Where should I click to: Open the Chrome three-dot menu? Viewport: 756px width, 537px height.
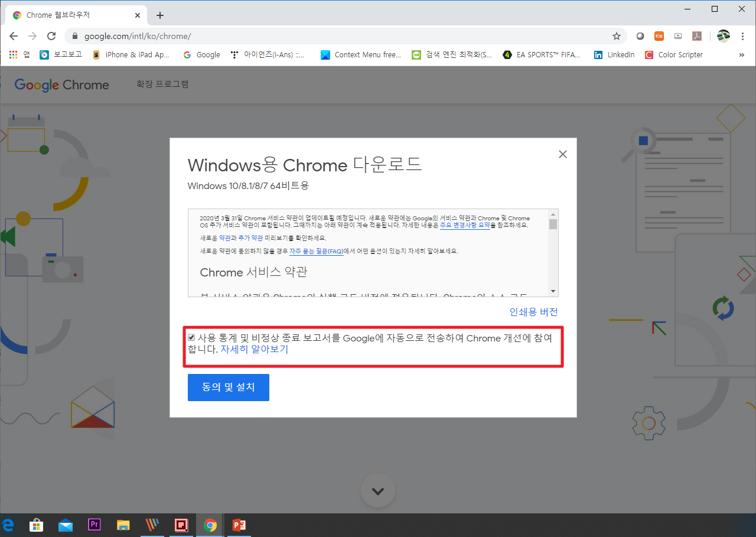click(743, 36)
